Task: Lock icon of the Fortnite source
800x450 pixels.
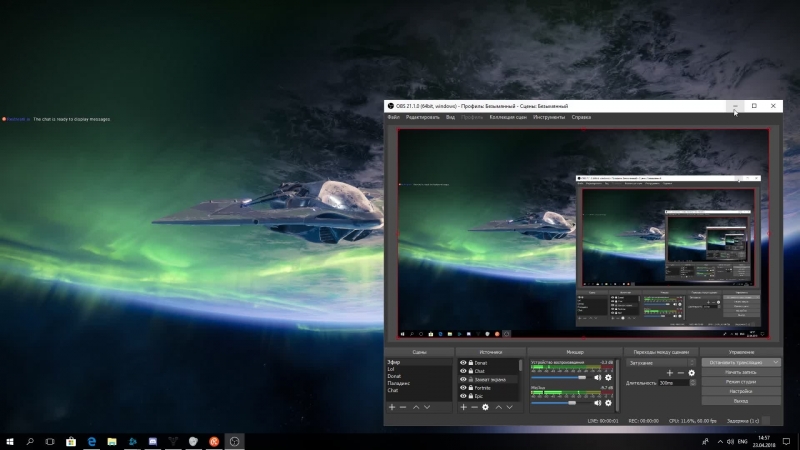Action: click(471, 388)
